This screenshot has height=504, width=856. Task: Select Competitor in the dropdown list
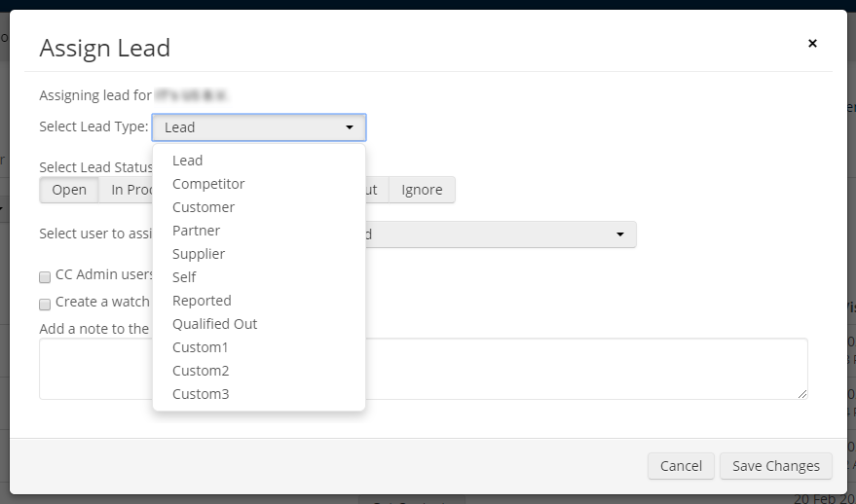[208, 184]
